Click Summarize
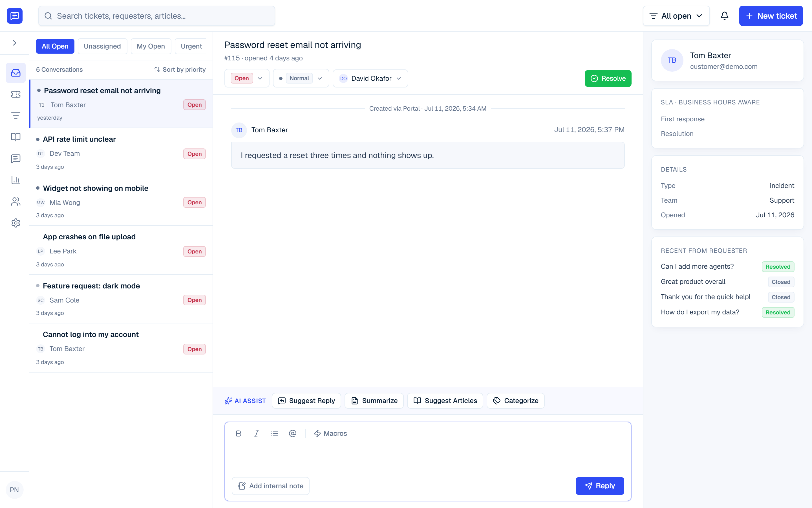The width and height of the screenshot is (812, 508). pos(374,400)
